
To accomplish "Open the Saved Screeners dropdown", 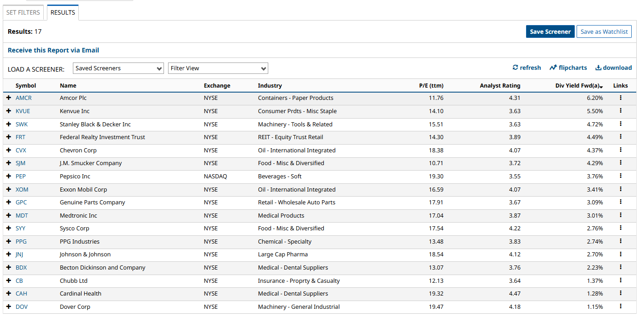I will click(118, 68).
